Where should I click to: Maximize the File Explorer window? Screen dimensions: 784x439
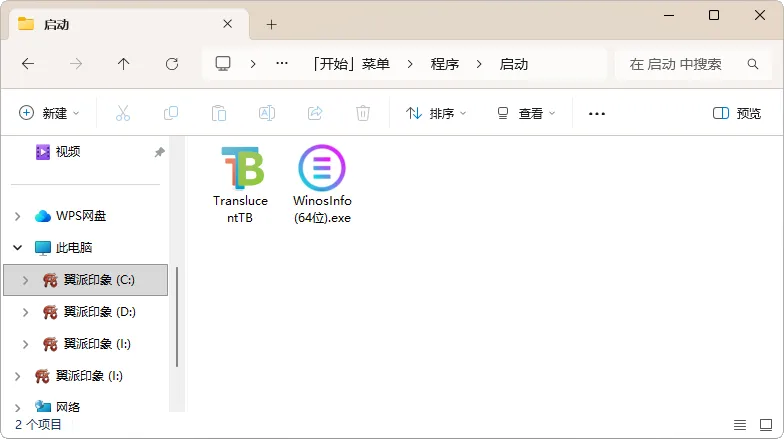pos(714,16)
